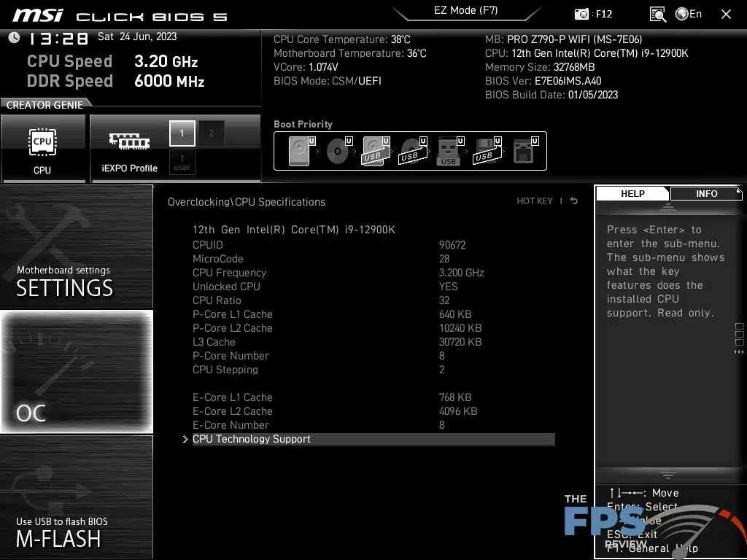This screenshot has height=560, width=747.
Task: Click the CREATOR GENIE label
Action: [44, 105]
